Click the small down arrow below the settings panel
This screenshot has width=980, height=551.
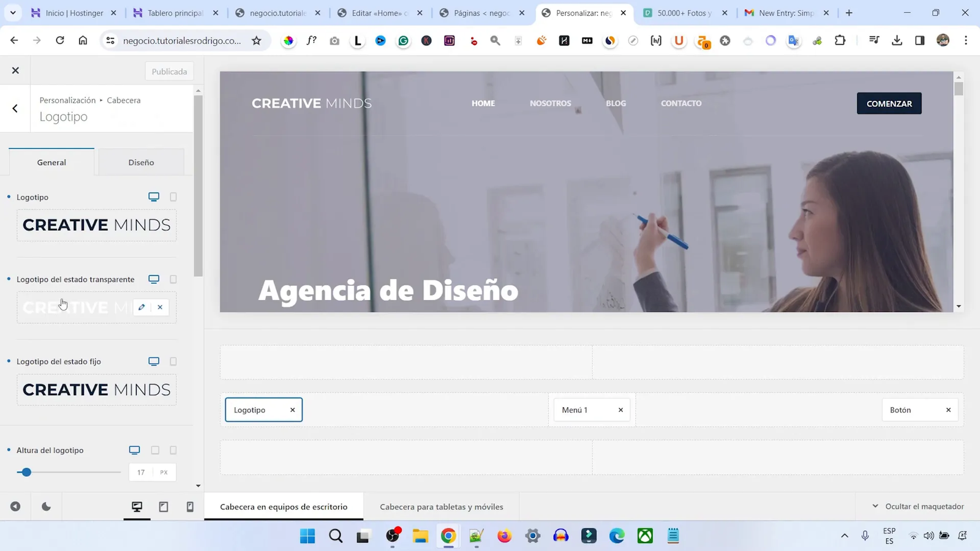point(197,485)
